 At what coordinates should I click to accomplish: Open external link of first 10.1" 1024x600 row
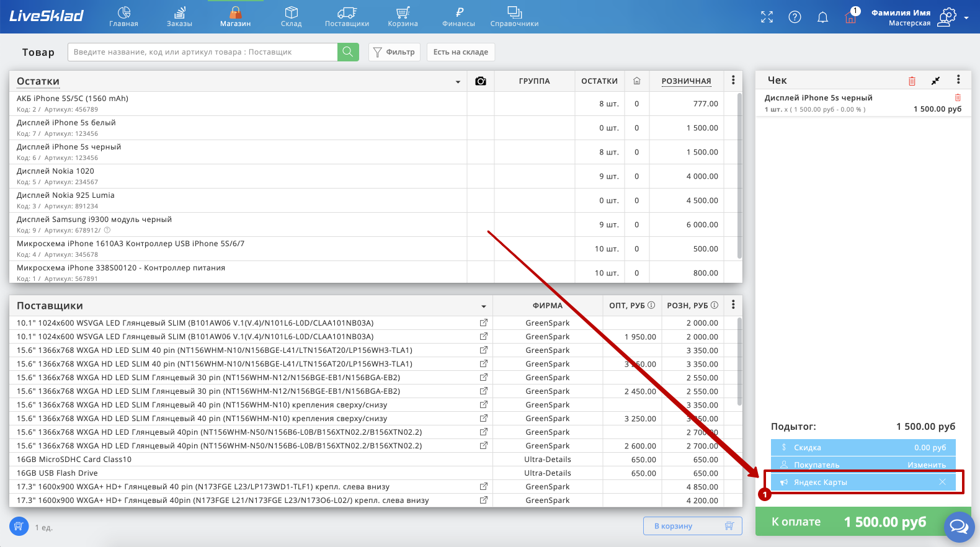(484, 322)
